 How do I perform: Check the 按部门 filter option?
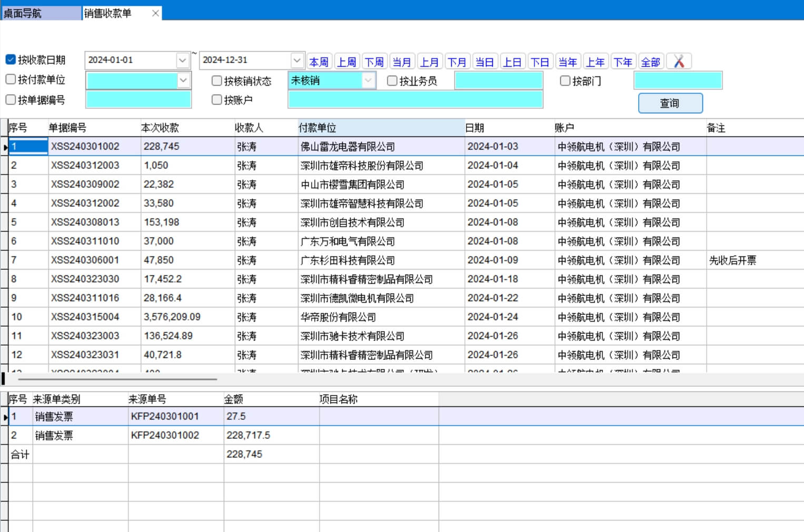click(x=565, y=81)
